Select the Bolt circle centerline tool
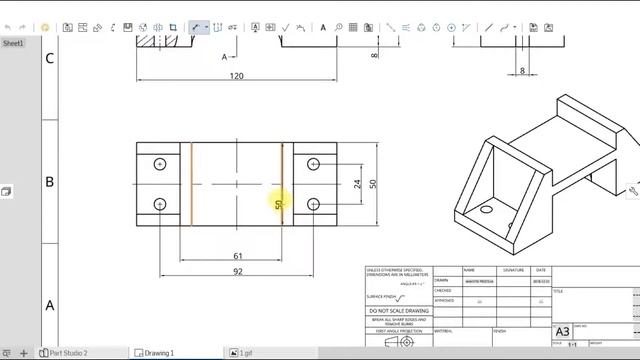Image resolution: width=640 pixels, height=360 pixels. [x=436, y=27]
